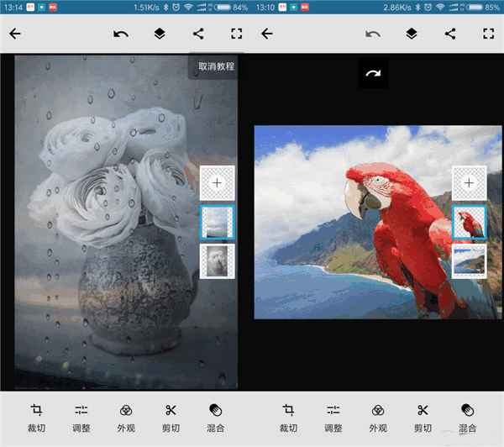
Task: Dismiss tutorial via 取消教程 button
Action: [x=216, y=66]
